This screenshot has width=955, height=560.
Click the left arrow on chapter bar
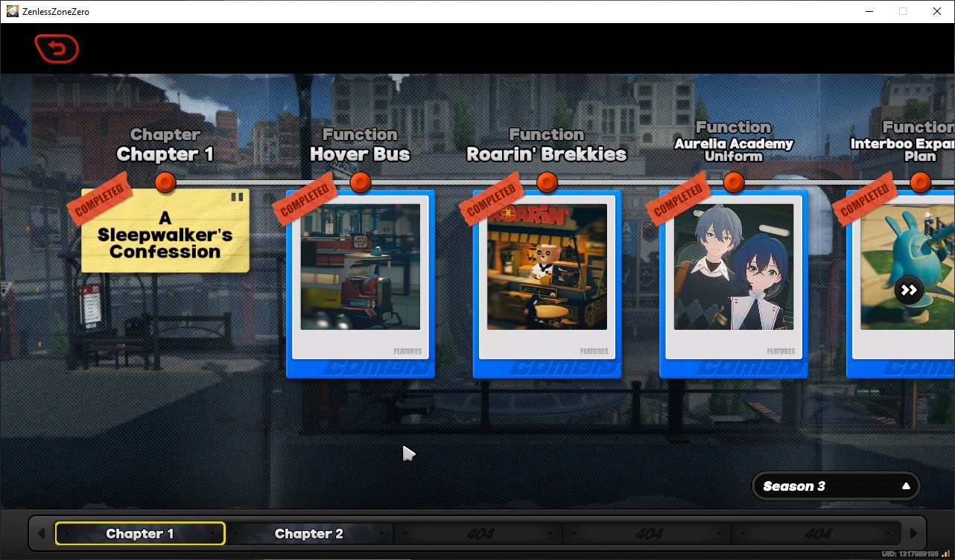[x=42, y=533]
